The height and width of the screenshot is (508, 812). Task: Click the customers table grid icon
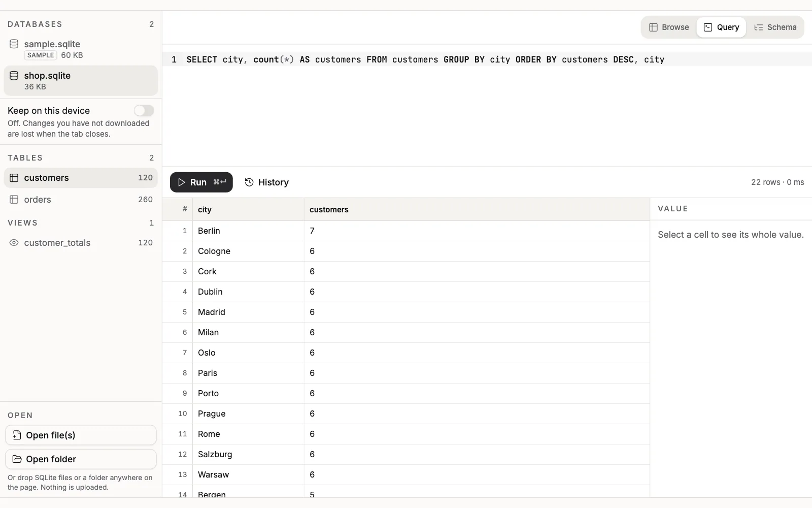14,178
